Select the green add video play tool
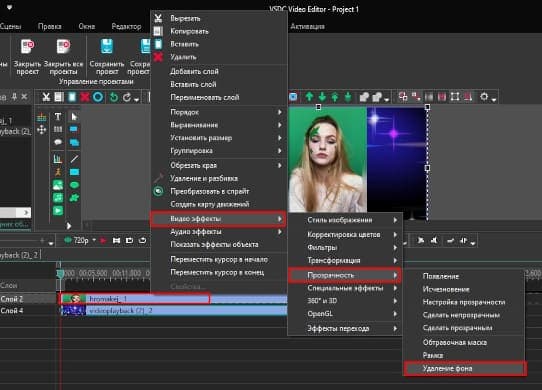This screenshot has width=542, height=390. 58,210
